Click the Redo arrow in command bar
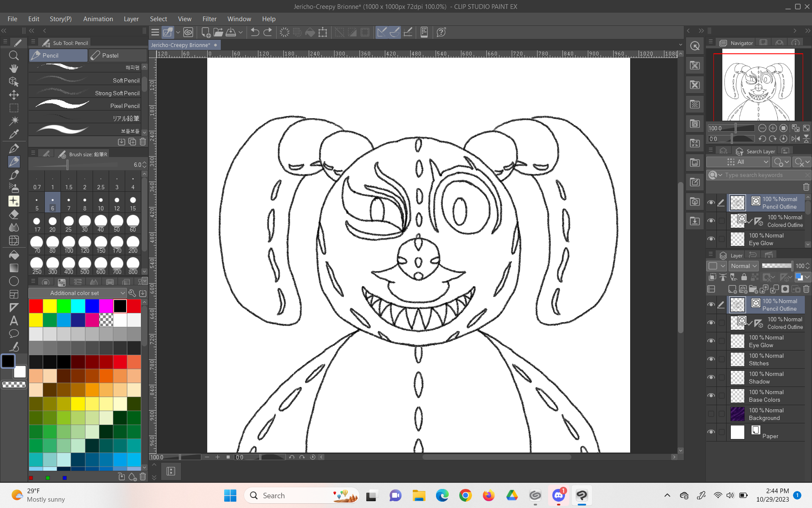812x508 pixels. (268, 32)
